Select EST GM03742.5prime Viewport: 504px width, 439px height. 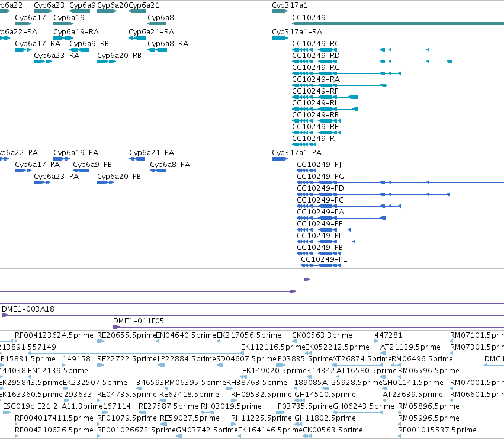[207, 431]
